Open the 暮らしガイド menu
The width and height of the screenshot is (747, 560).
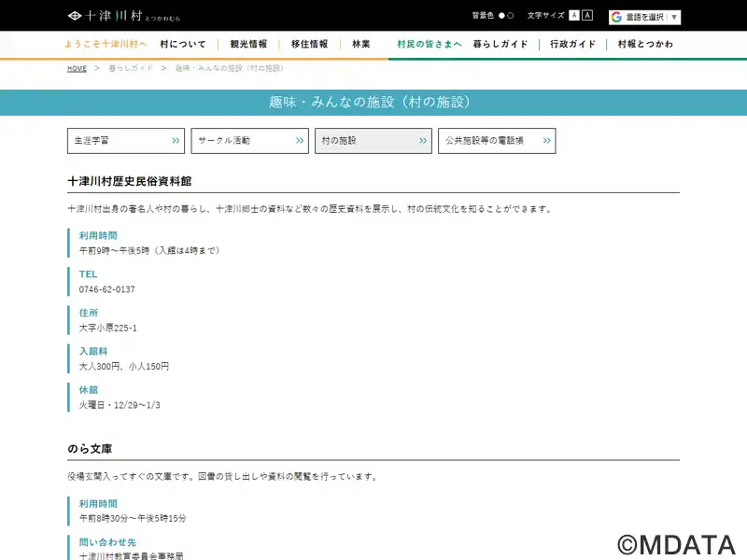(x=500, y=44)
